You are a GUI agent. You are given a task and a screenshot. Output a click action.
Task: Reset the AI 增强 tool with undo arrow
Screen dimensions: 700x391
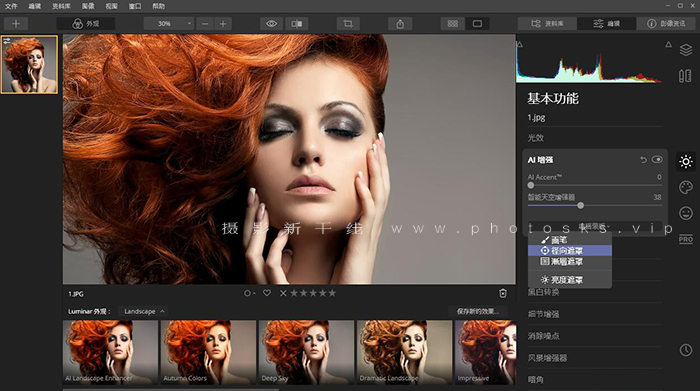tap(643, 159)
